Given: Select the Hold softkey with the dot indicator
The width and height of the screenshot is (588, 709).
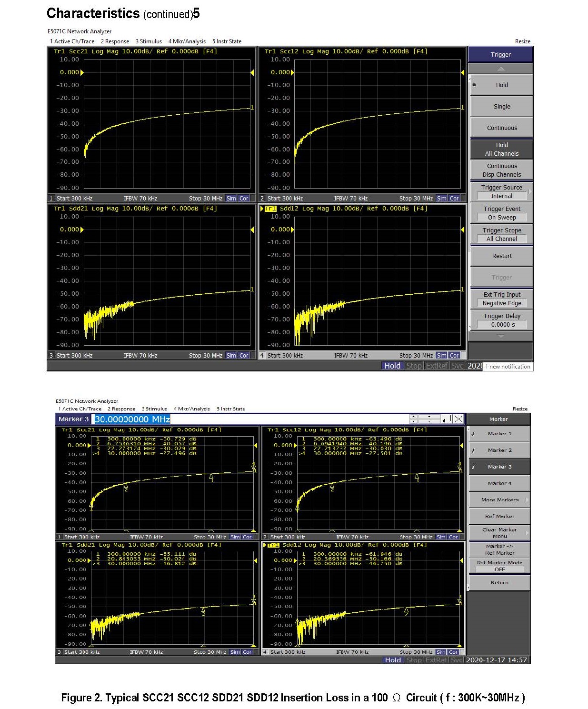Looking at the screenshot, I should (501, 85).
